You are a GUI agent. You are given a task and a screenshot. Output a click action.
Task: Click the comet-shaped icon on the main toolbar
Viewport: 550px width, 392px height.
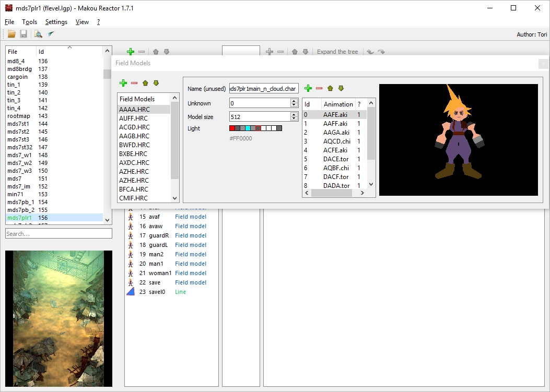[x=51, y=34]
